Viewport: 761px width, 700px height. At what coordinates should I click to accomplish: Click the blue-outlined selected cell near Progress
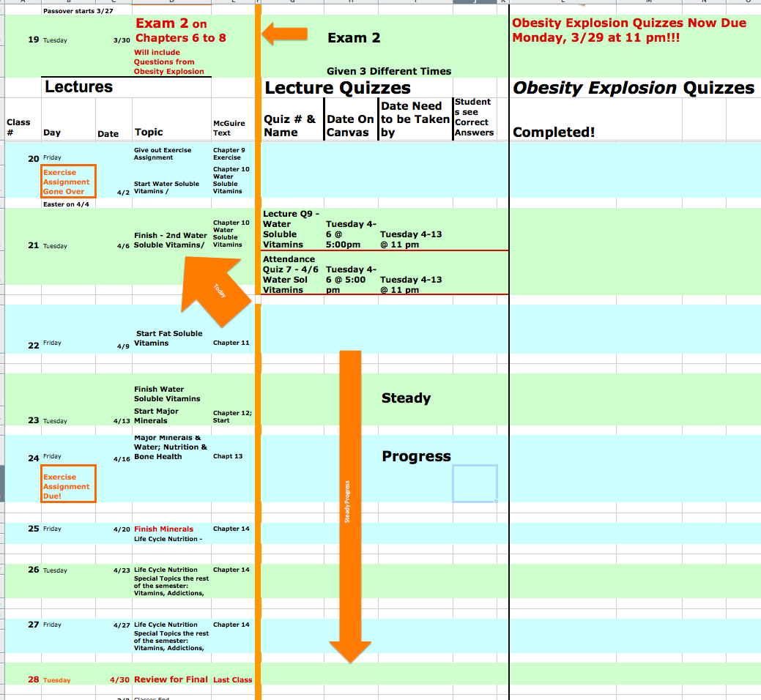click(475, 483)
